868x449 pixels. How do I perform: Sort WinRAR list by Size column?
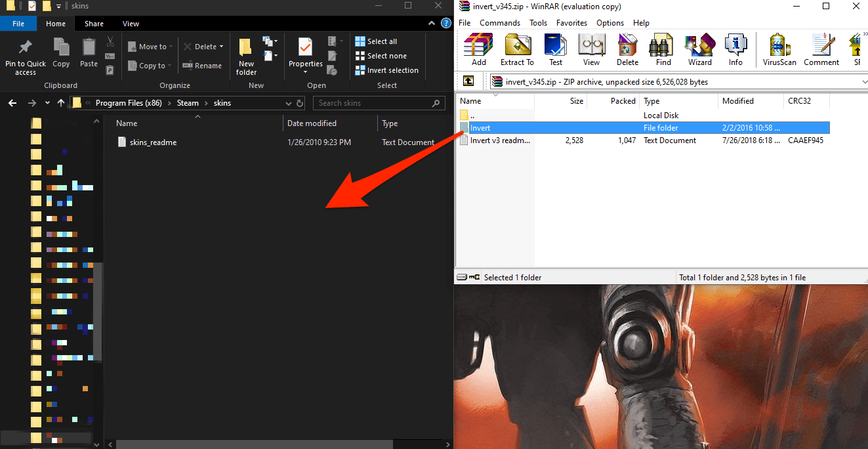tap(561, 101)
